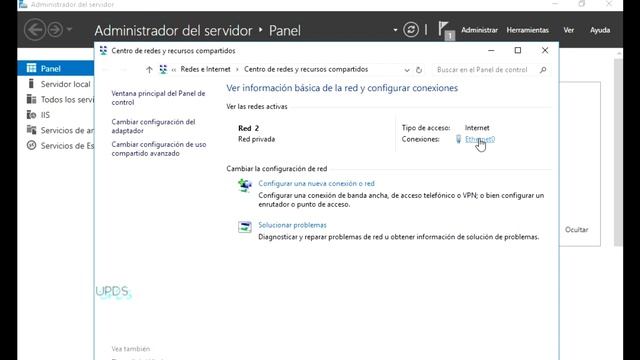Open the Herramientas menu
Screen dimensions: 640x360
click(x=527, y=30)
